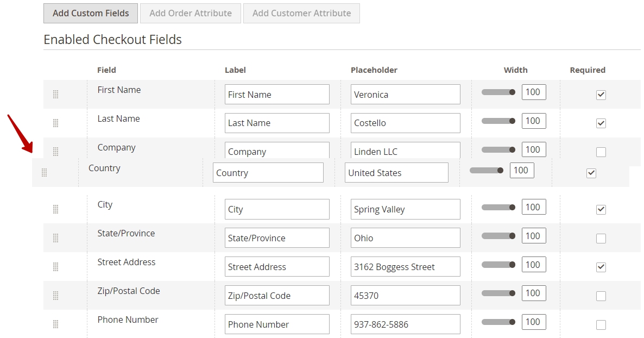The width and height of the screenshot is (644, 338).
Task: Click the Street Address label input
Action: [x=277, y=267]
